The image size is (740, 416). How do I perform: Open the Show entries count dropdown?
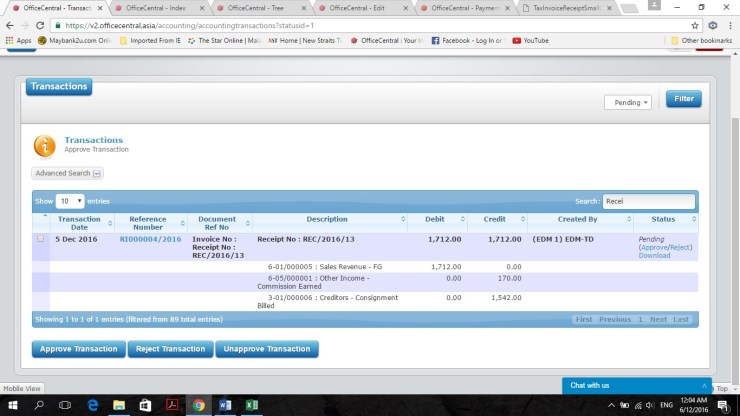point(69,201)
